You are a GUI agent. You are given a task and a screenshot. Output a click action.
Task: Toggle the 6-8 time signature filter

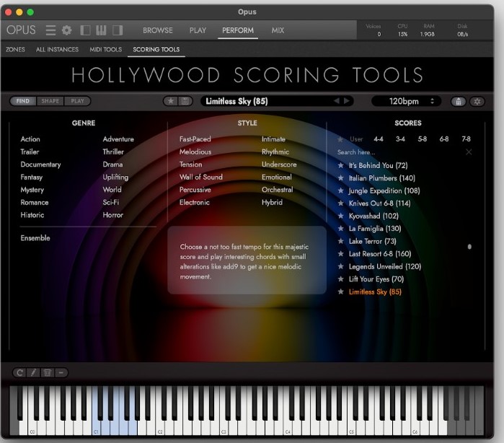point(444,139)
